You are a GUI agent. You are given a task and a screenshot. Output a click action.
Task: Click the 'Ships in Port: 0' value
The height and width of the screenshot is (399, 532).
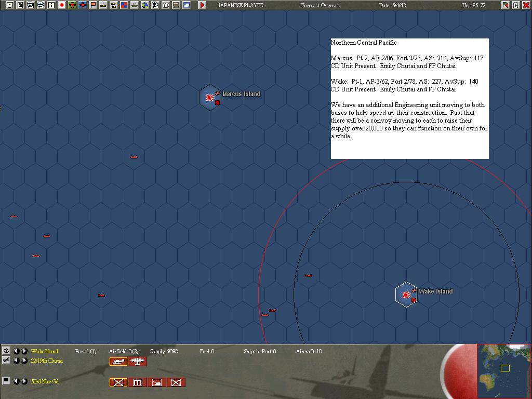[x=260, y=351]
